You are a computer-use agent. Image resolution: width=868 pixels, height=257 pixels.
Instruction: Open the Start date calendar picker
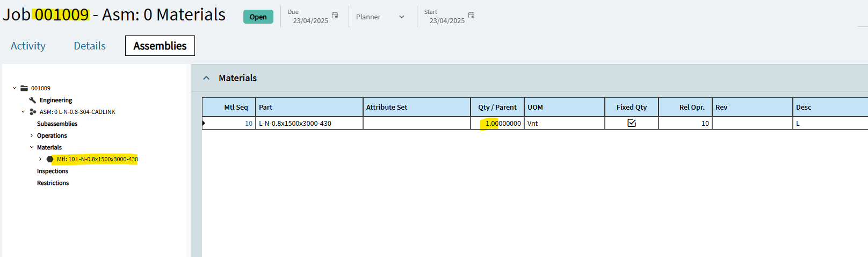point(471,16)
